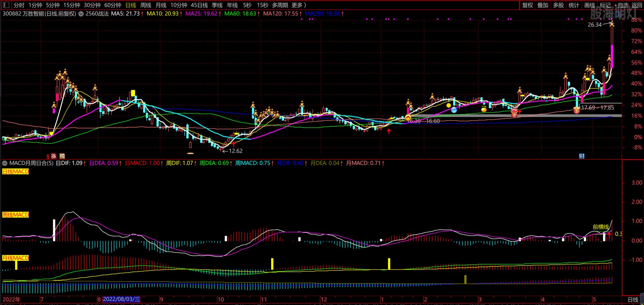
Task: Click the highlighted 2022/08/03 date marker
Action: [x=121, y=299]
